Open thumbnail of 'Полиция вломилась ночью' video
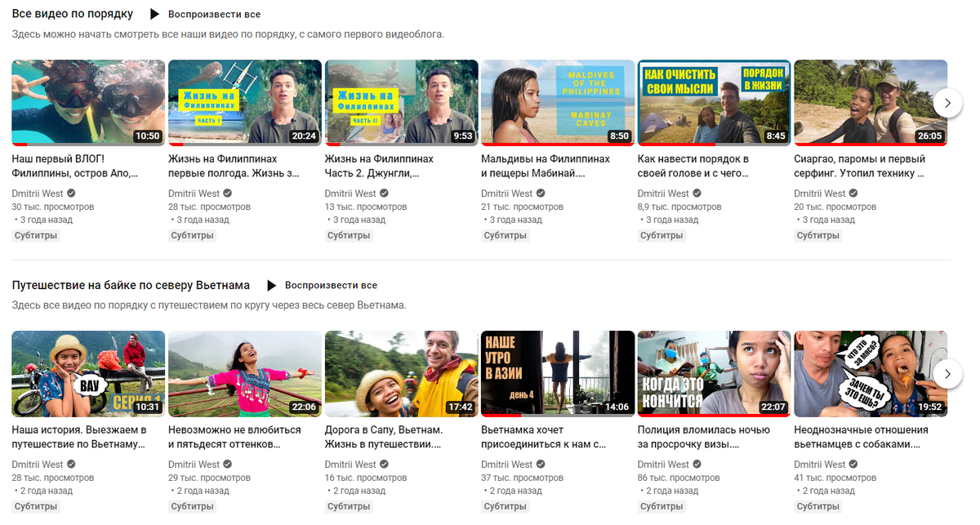980x525 pixels. click(715, 374)
